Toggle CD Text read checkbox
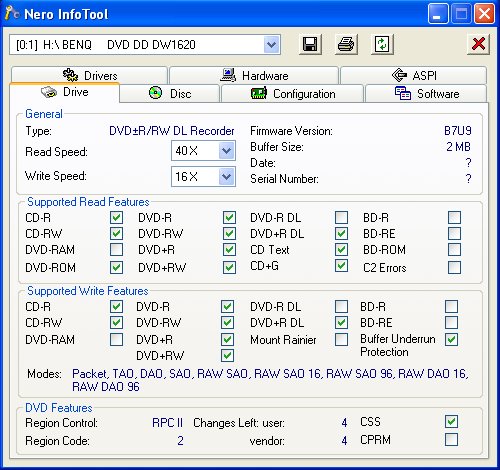 pyautogui.click(x=341, y=249)
